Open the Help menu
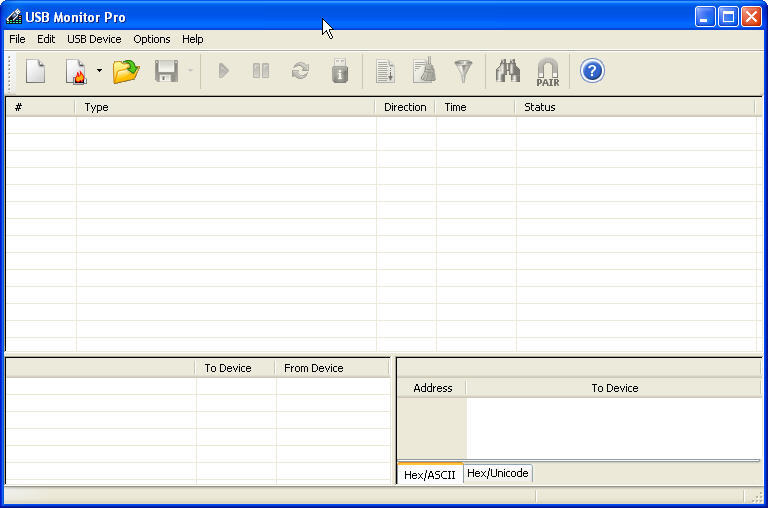 click(x=192, y=39)
